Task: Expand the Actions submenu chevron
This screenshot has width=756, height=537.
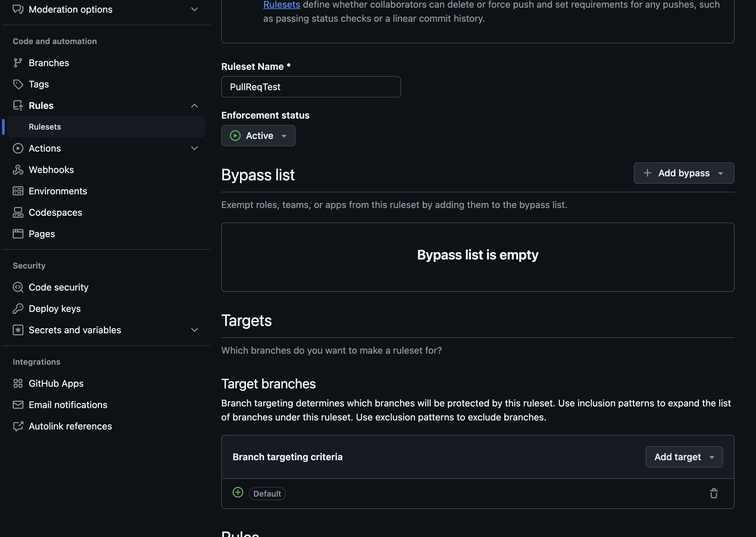Action: tap(194, 148)
